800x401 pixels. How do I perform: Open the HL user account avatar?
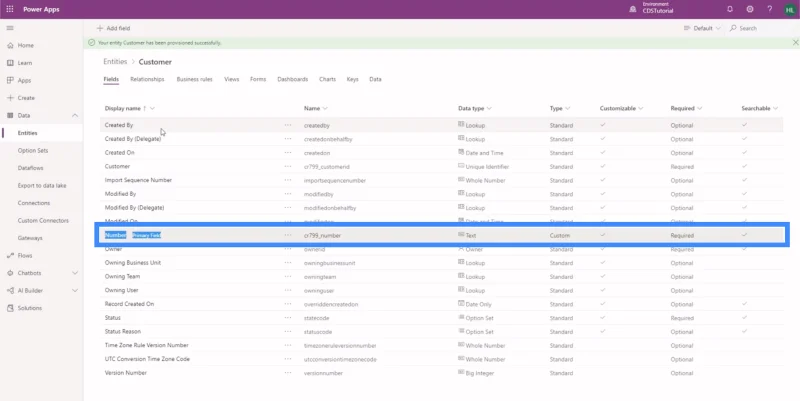click(x=790, y=9)
